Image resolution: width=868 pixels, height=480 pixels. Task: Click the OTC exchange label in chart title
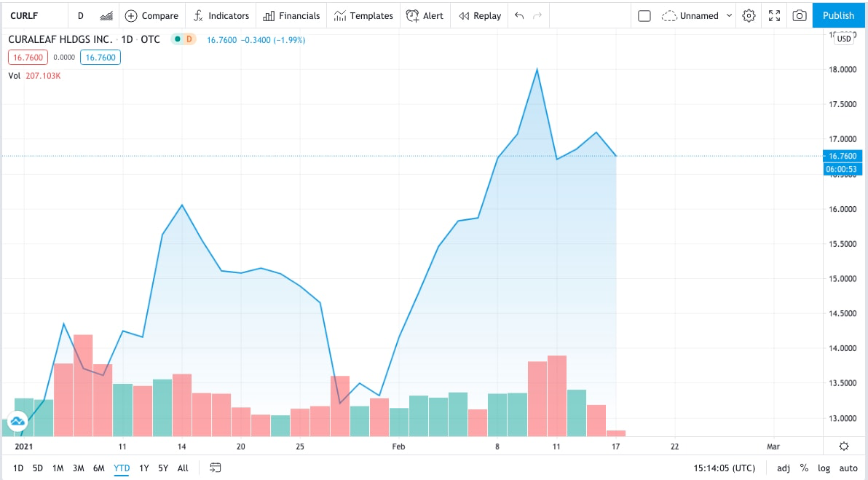pyautogui.click(x=151, y=39)
